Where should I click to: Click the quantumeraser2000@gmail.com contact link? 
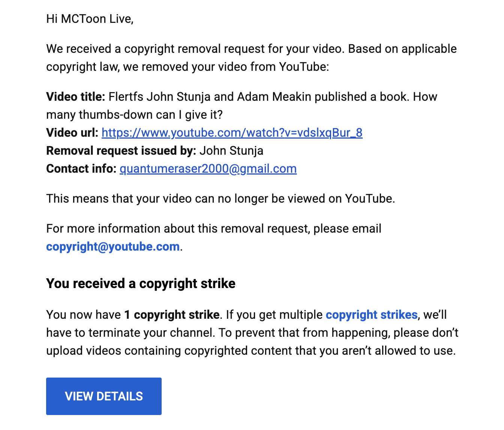point(208,169)
